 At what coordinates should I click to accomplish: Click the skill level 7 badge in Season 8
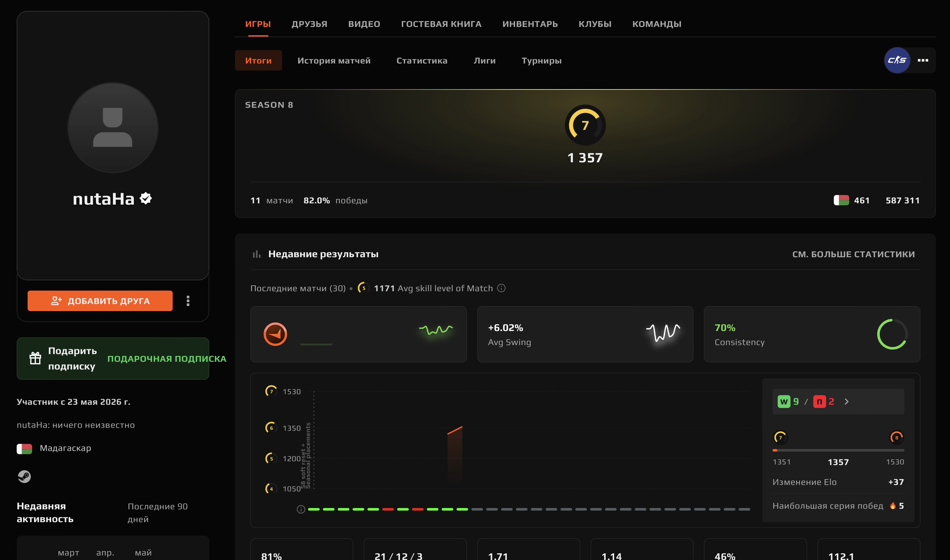(x=585, y=125)
